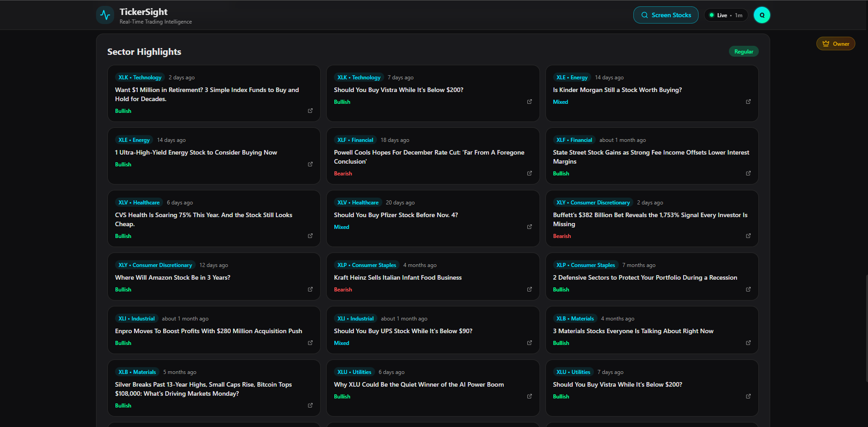The height and width of the screenshot is (427, 868).
Task: Open external link for UPS Stock Below $90 article
Action: point(529,343)
